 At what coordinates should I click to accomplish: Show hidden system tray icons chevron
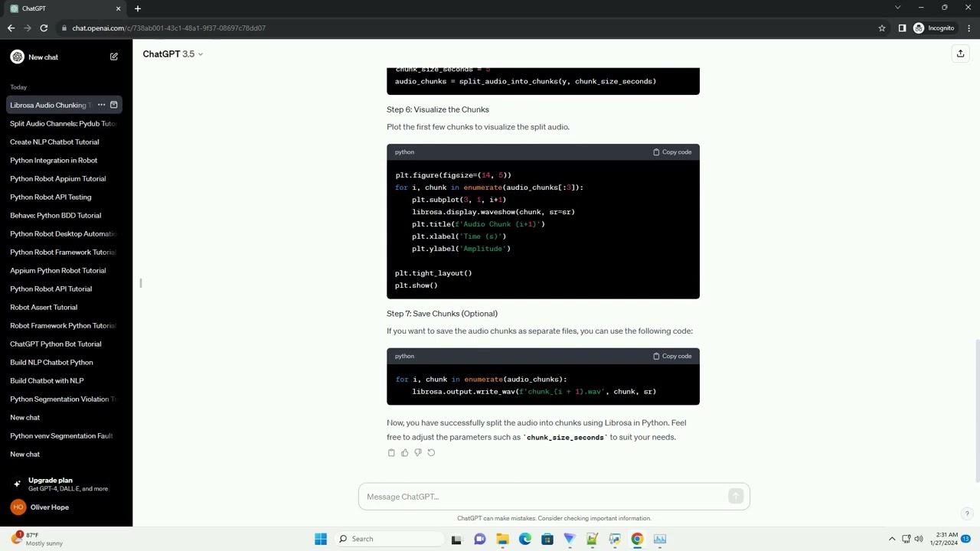[891, 539]
